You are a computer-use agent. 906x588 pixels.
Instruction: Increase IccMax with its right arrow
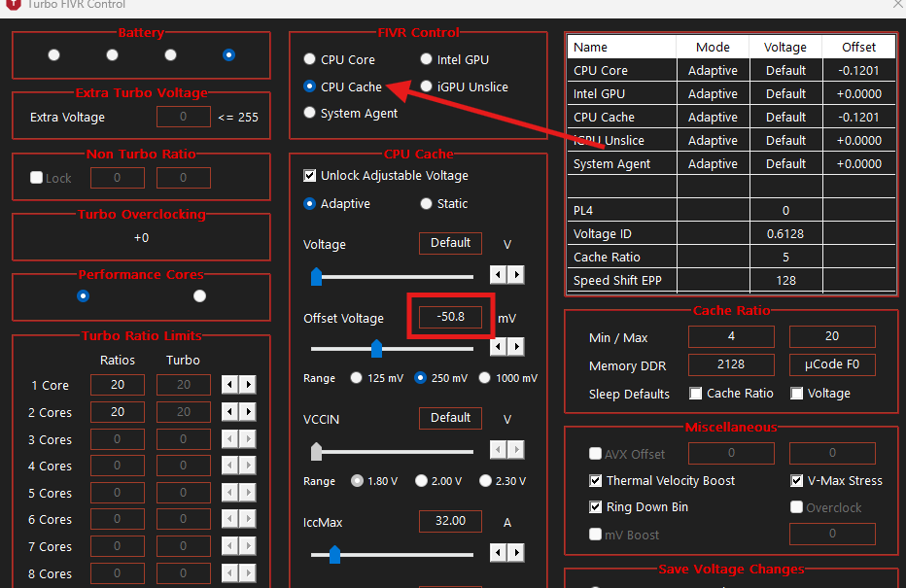click(516, 553)
